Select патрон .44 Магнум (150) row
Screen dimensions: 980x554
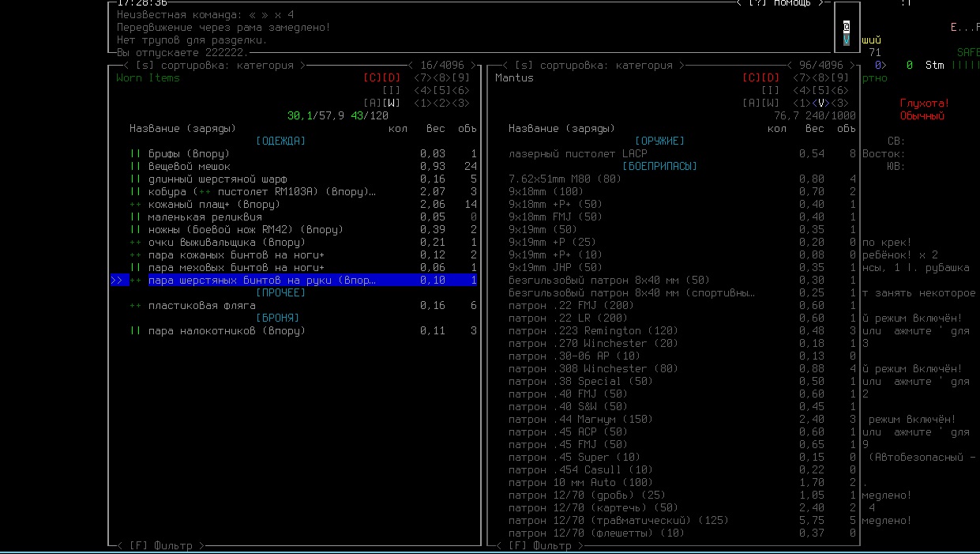[682, 420]
